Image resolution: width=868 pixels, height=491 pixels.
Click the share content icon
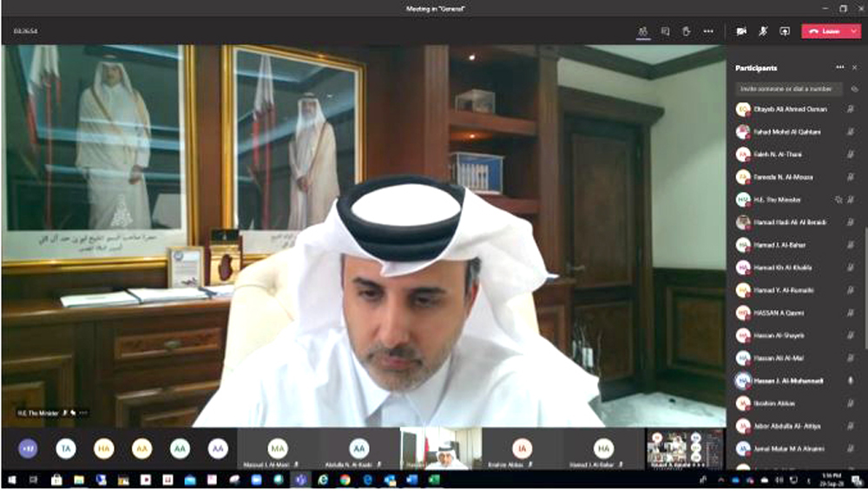(785, 31)
